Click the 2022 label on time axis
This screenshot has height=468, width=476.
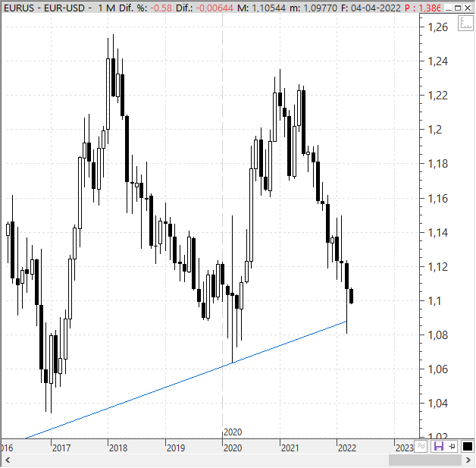pyautogui.click(x=347, y=448)
